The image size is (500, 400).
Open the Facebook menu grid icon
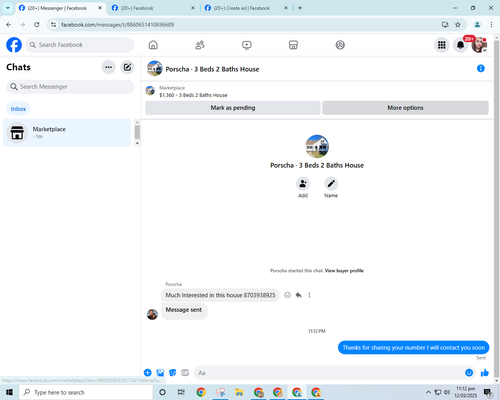coord(442,45)
